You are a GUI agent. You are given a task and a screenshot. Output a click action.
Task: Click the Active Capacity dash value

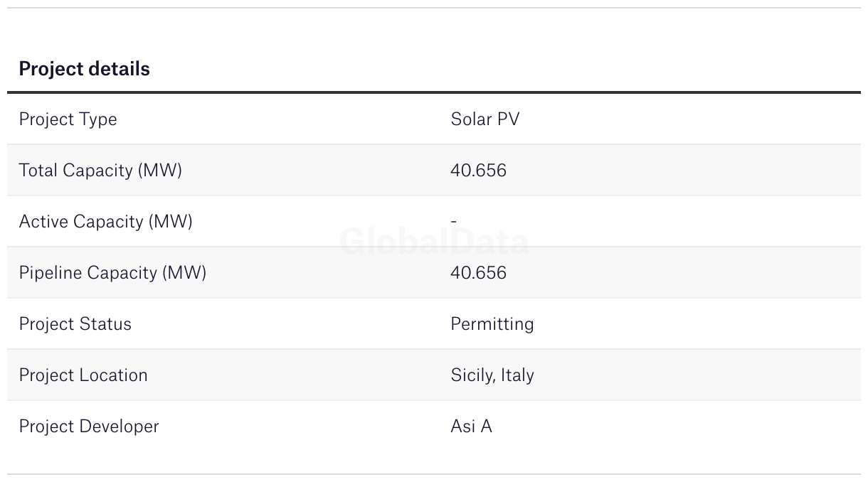tap(453, 222)
